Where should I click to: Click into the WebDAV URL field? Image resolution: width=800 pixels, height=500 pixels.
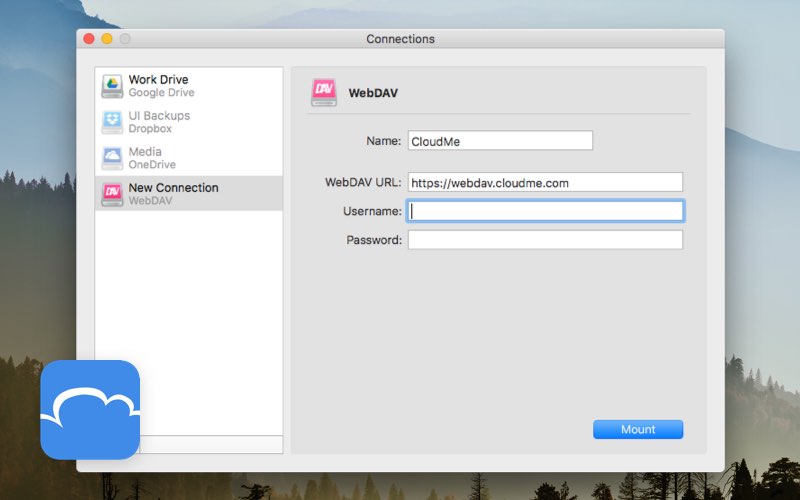click(x=545, y=182)
